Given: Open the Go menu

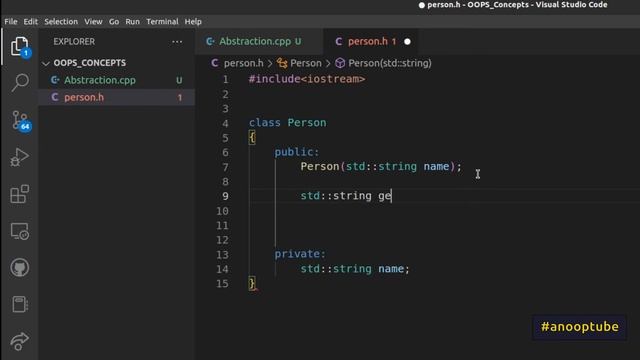Looking at the screenshot, I should click(114, 22).
